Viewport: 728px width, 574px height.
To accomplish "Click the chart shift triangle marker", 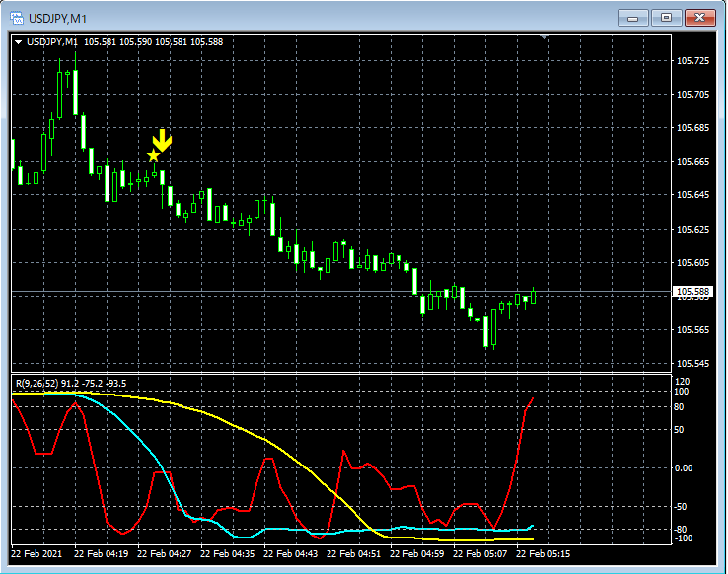I will (545, 36).
